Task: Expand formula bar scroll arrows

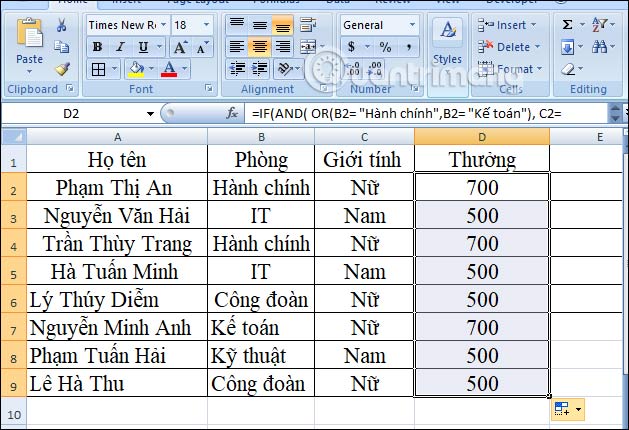Action: 615,114
